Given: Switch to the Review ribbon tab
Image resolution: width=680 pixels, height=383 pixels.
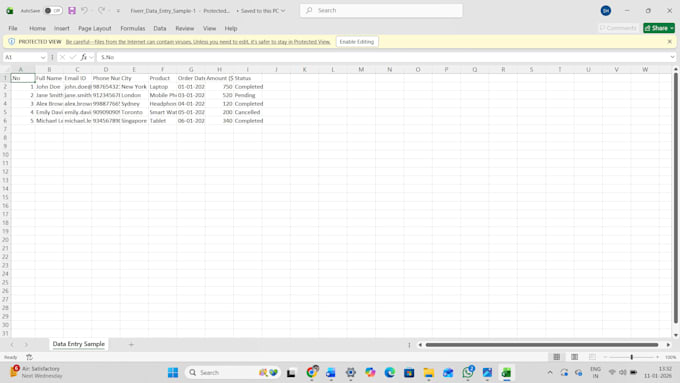Looking at the screenshot, I should [185, 28].
